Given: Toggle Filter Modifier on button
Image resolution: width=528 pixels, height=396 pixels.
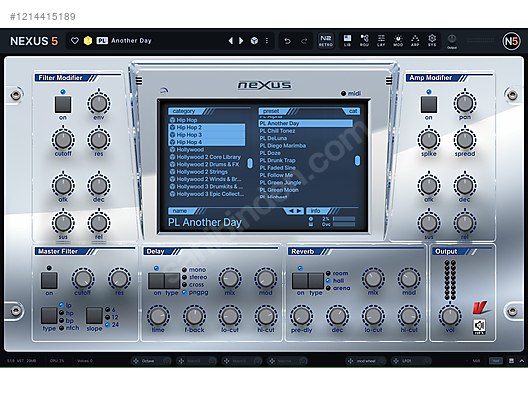Looking at the screenshot, I should [63, 104].
